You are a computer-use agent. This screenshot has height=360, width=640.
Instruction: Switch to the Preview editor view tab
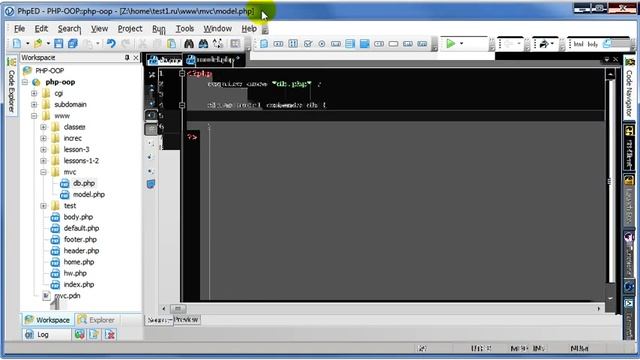[x=187, y=320]
